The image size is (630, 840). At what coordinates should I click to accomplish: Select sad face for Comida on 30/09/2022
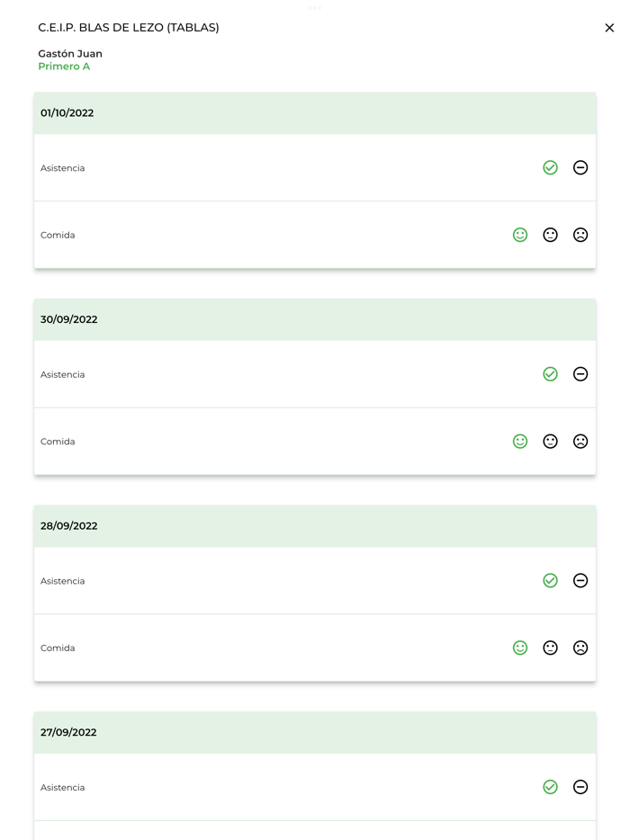580,441
